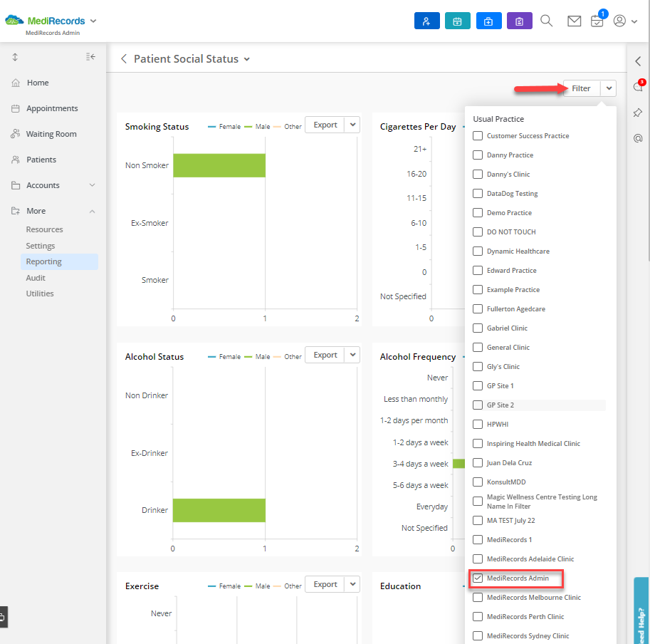Screen dimensions: 650x644
Task: Click the pin icon in right rail
Action: pos(638,113)
